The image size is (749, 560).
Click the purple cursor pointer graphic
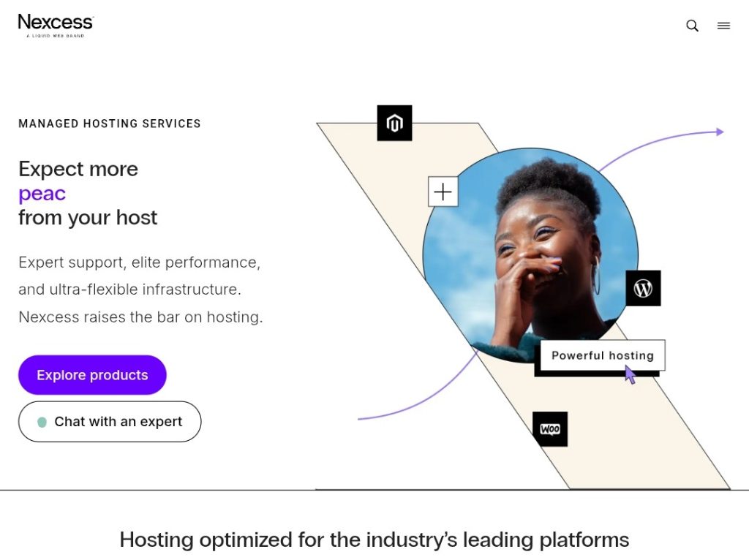click(630, 375)
